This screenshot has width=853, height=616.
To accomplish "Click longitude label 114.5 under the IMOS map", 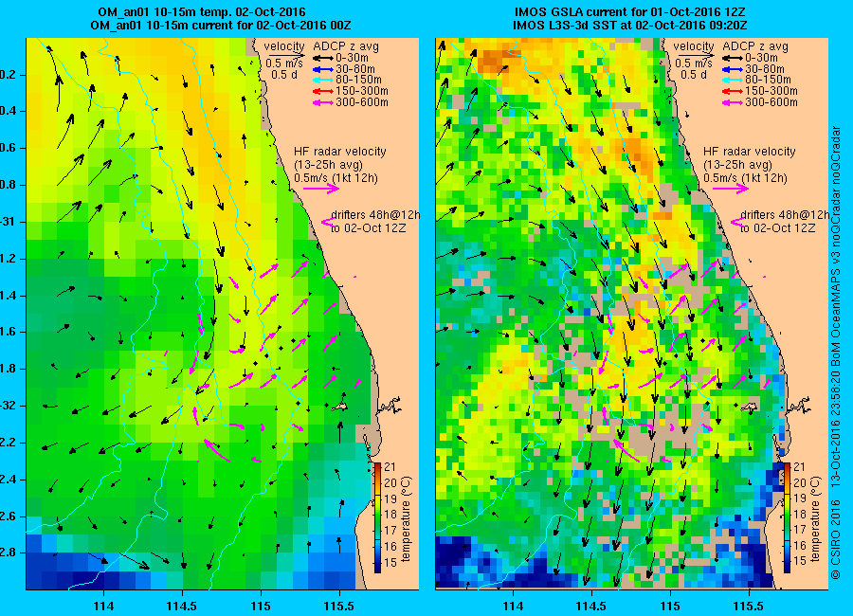I will click(591, 607).
